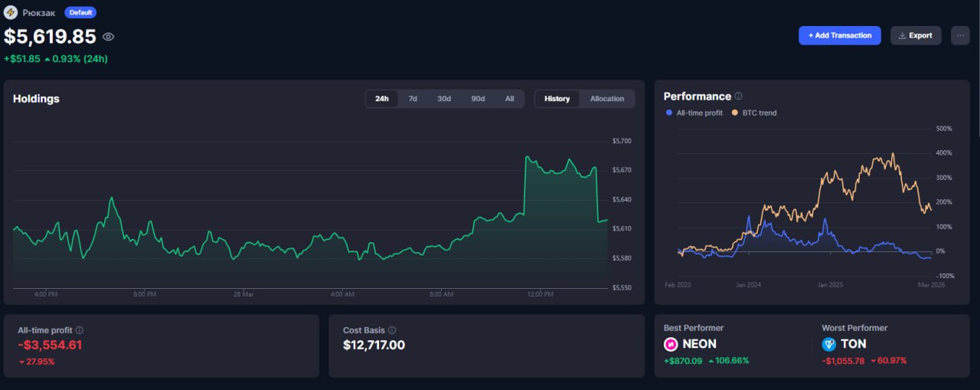Click the All-time profit info icon
The image size is (980, 390).
pyautogui.click(x=80, y=330)
